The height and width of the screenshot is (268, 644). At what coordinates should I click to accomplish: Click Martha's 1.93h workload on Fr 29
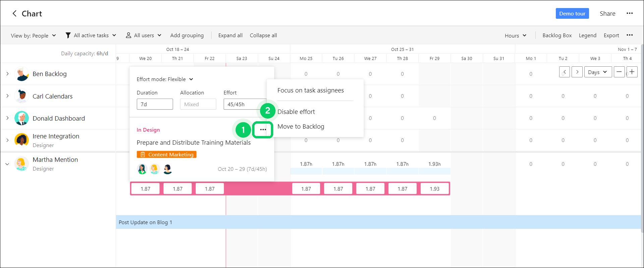pos(434,164)
